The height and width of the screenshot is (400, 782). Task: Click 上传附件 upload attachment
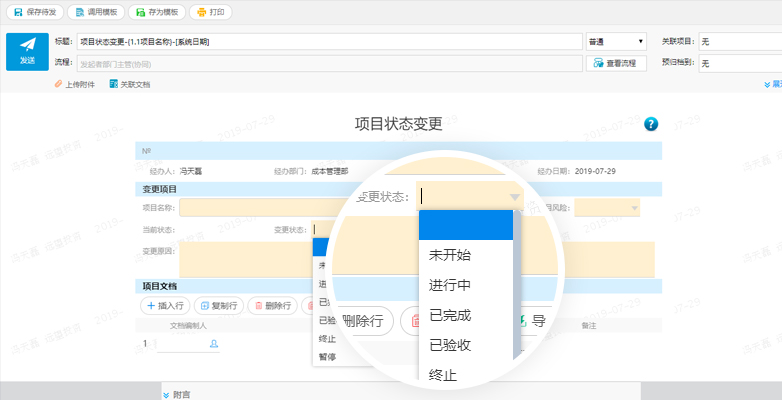pos(75,85)
